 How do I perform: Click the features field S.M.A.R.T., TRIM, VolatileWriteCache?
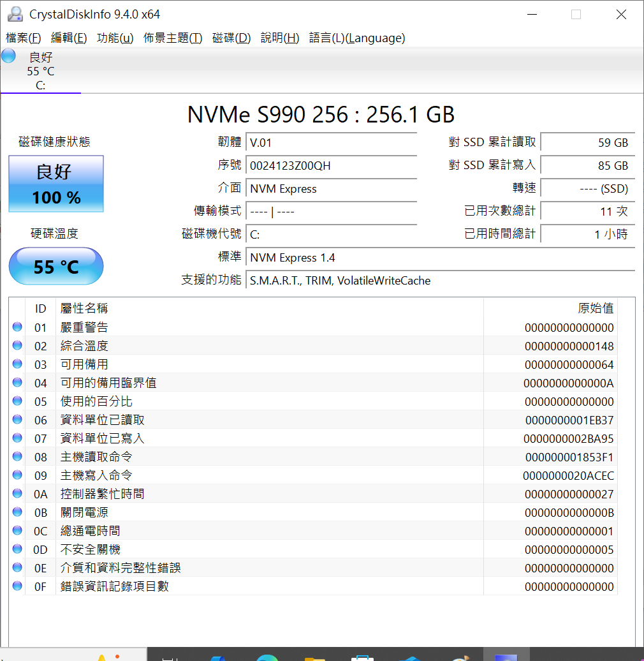pos(441,280)
